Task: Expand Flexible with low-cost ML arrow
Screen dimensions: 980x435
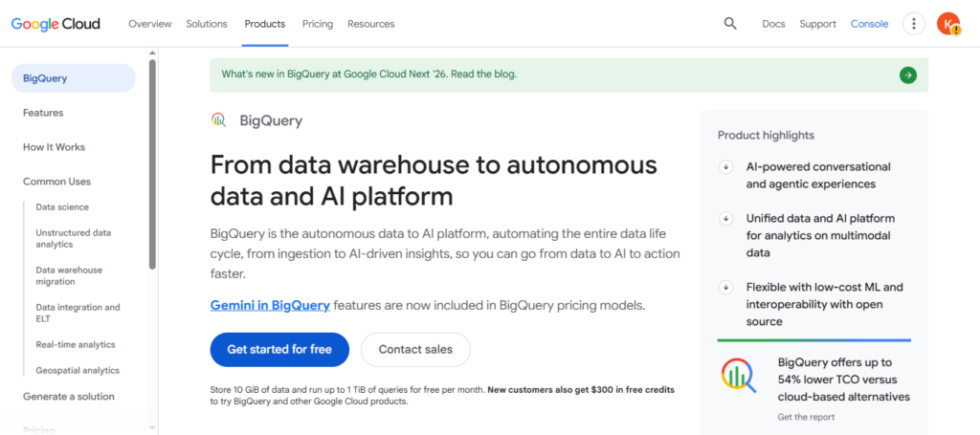Action: coord(725,288)
